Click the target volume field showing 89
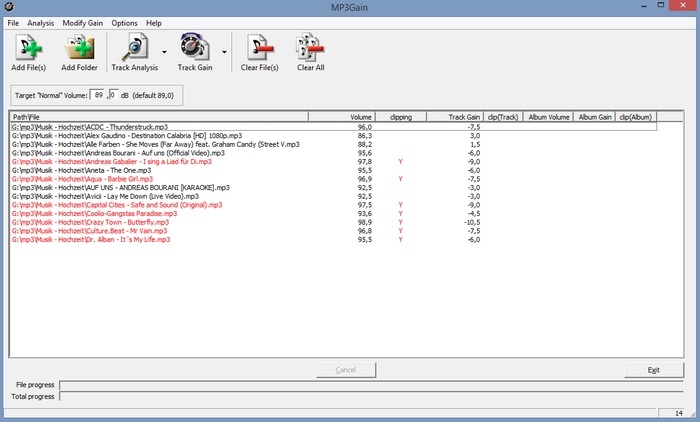Image resolution: width=700 pixels, height=422 pixels. pos(98,95)
